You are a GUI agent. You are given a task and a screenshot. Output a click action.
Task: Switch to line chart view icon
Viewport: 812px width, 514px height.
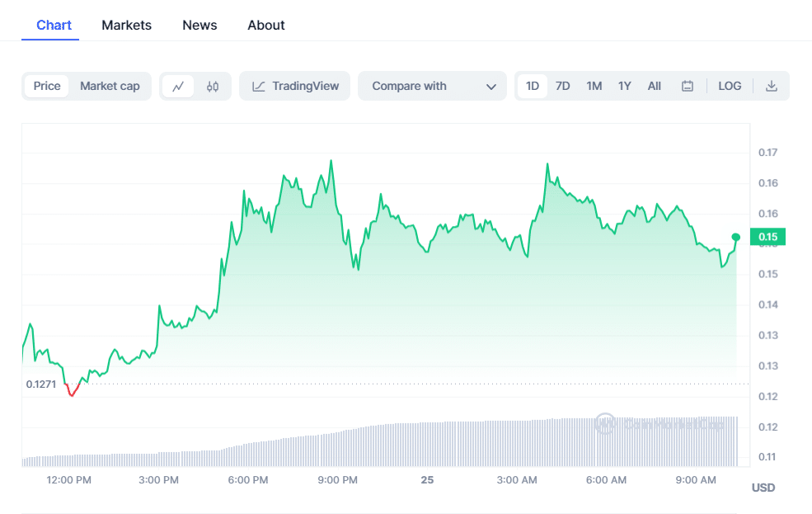point(178,86)
